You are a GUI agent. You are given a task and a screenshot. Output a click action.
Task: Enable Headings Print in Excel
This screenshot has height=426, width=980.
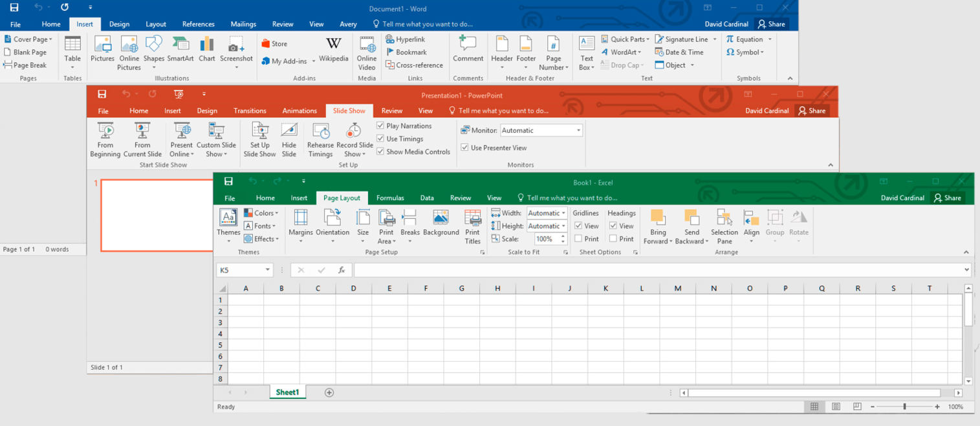click(x=613, y=239)
